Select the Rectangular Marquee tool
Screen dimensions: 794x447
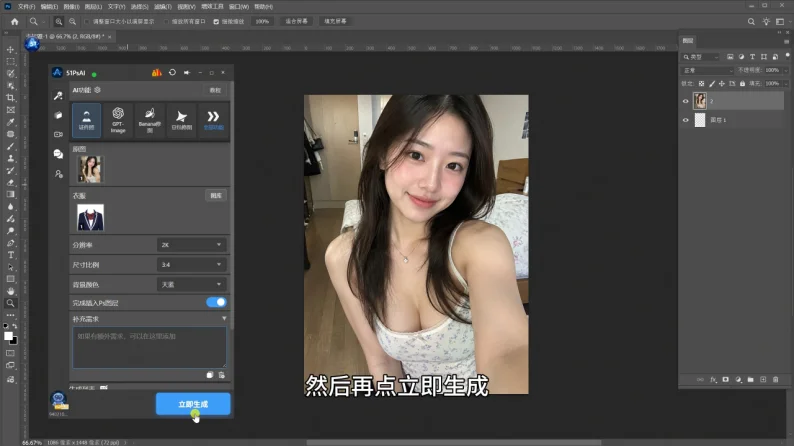click(10, 61)
